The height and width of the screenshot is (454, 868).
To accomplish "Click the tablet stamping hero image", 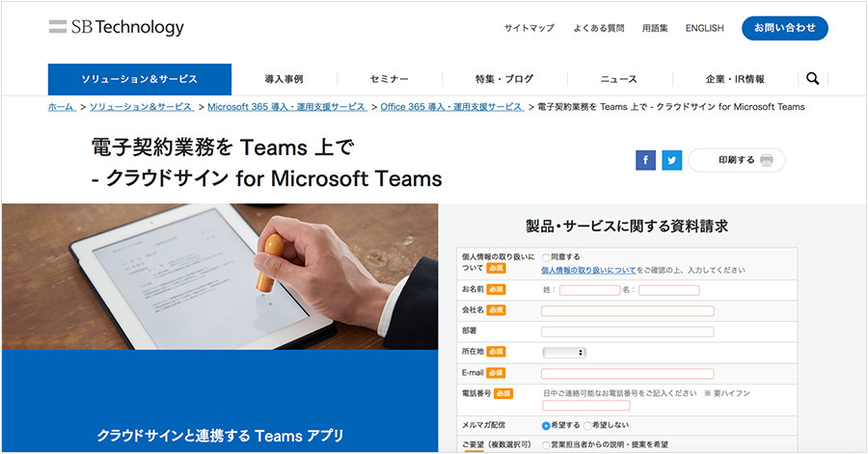I will 220,277.
